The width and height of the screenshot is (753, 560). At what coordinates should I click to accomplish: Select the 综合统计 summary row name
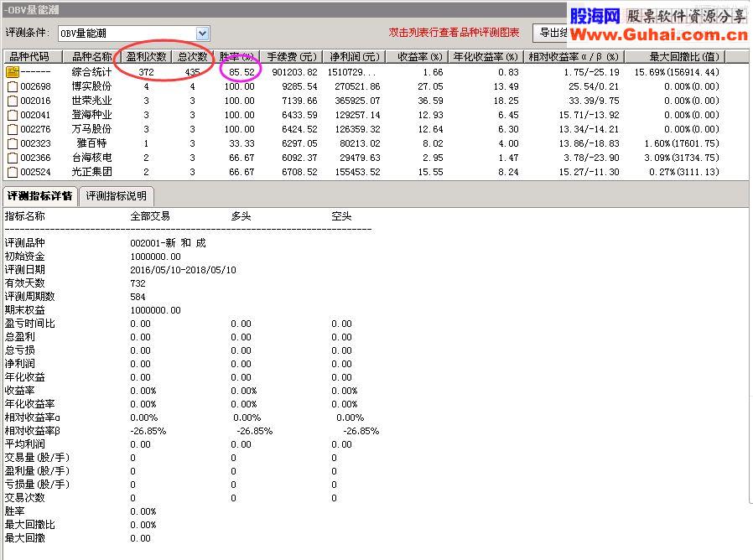[91, 72]
